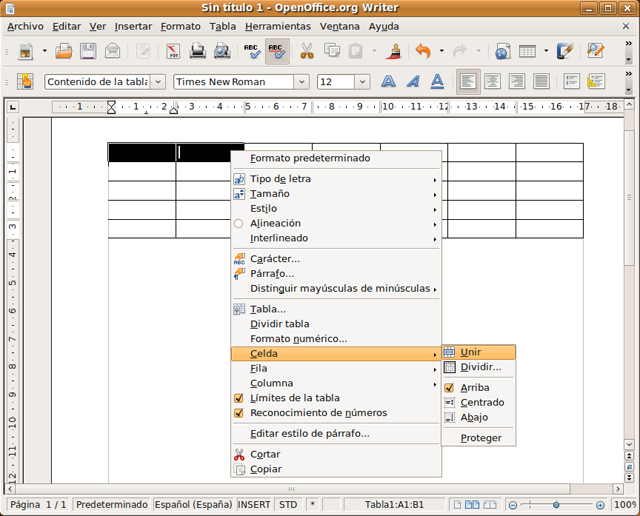Screen dimensions: 640x516
Task: Click the Center alignment toolbar icon
Action: pyautogui.click(x=492, y=82)
